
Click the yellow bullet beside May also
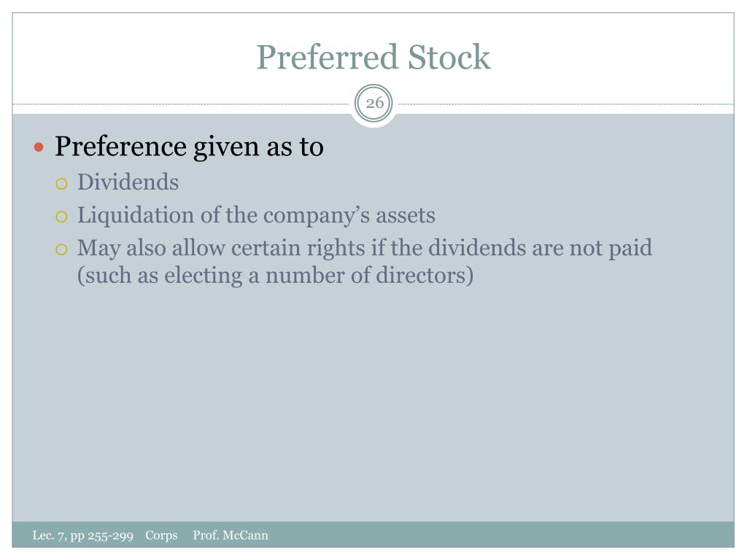[61, 249]
